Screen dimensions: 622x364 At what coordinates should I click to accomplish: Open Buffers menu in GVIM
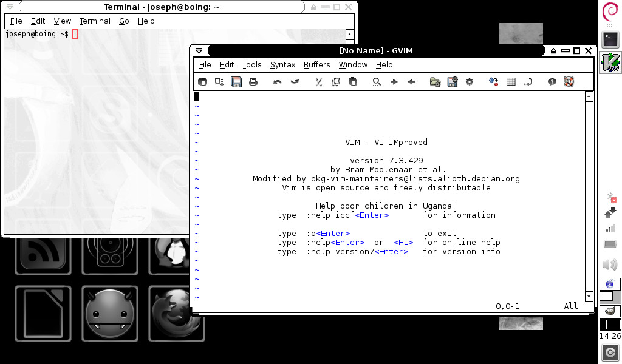(x=316, y=64)
